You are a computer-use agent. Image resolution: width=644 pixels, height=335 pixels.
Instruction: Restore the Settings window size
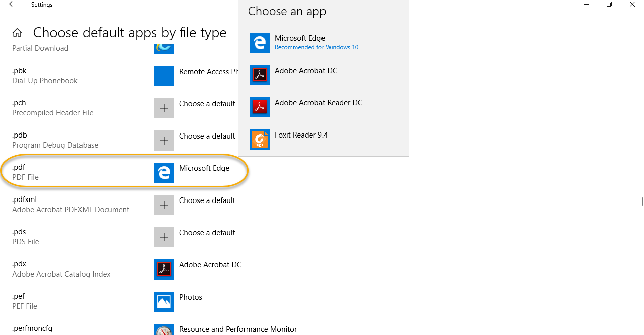tap(609, 5)
